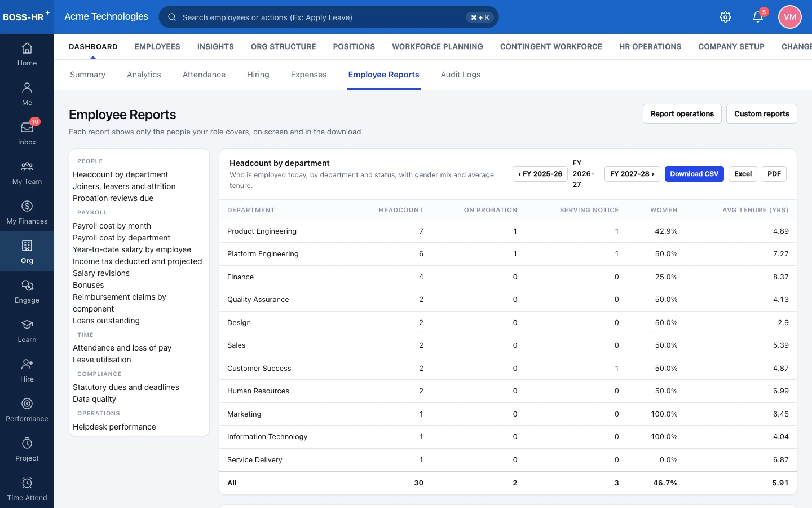Focus the employee search field
Screen dimensions: 812x508
(x=329, y=17)
